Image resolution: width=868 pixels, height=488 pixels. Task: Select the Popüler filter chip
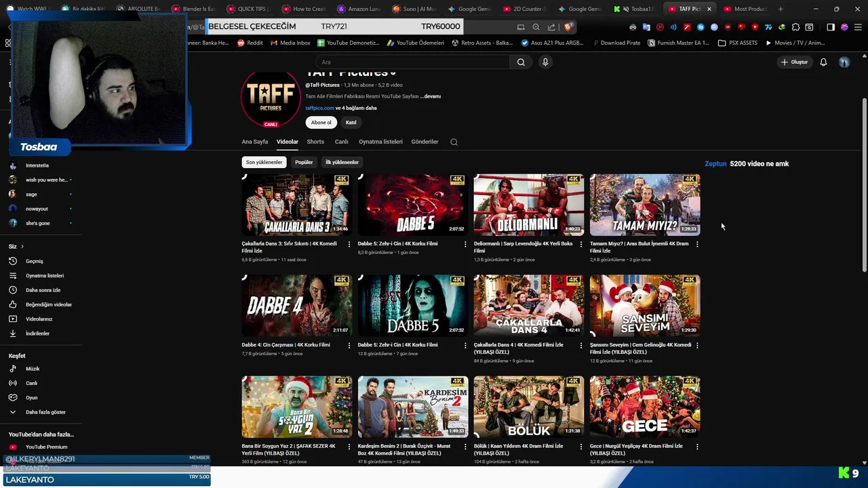tap(304, 162)
